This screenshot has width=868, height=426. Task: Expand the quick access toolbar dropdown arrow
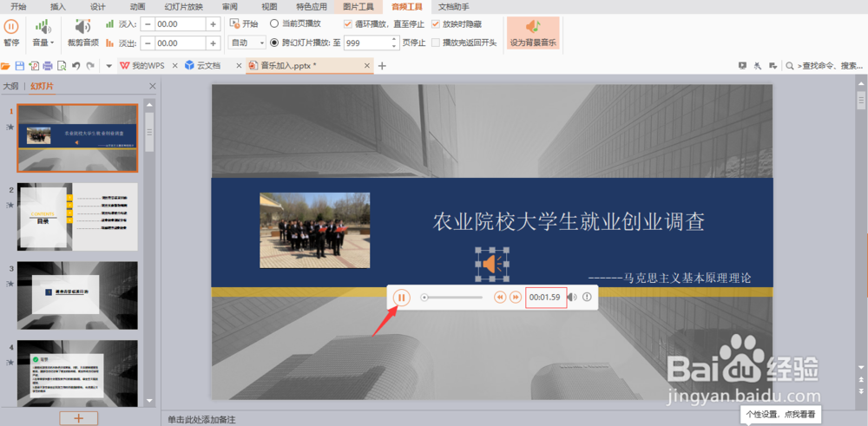(109, 66)
